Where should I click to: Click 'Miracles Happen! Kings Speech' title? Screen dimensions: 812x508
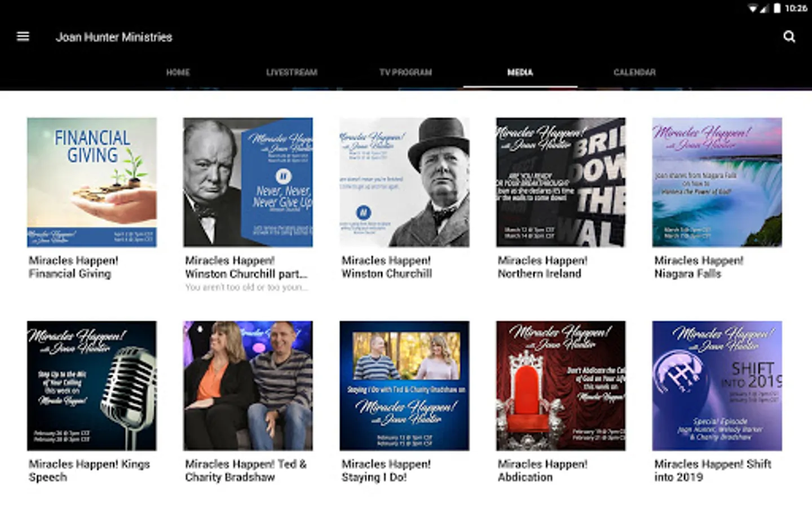tap(89, 470)
